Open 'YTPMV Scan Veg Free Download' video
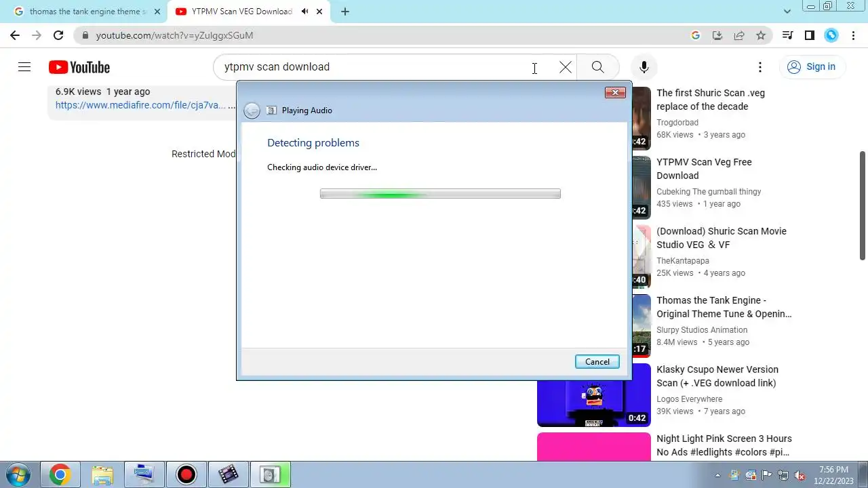Viewport: 868px width, 488px height. [x=704, y=169]
